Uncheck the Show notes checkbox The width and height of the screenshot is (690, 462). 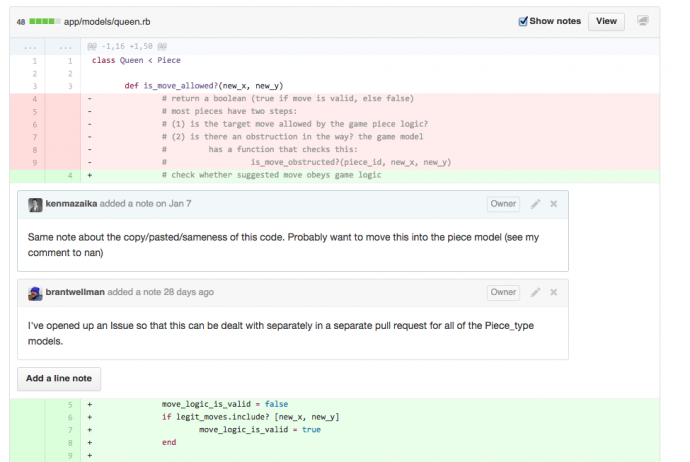(x=524, y=21)
